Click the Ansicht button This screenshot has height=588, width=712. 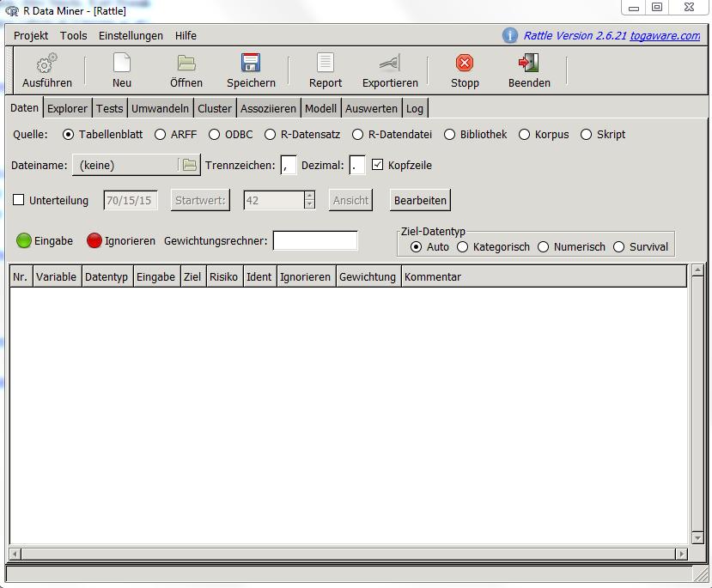coord(350,200)
